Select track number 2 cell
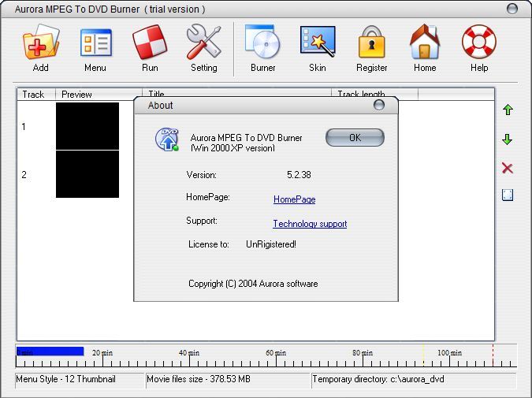The height and width of the screenshot is (398, 532). [24, 175]
